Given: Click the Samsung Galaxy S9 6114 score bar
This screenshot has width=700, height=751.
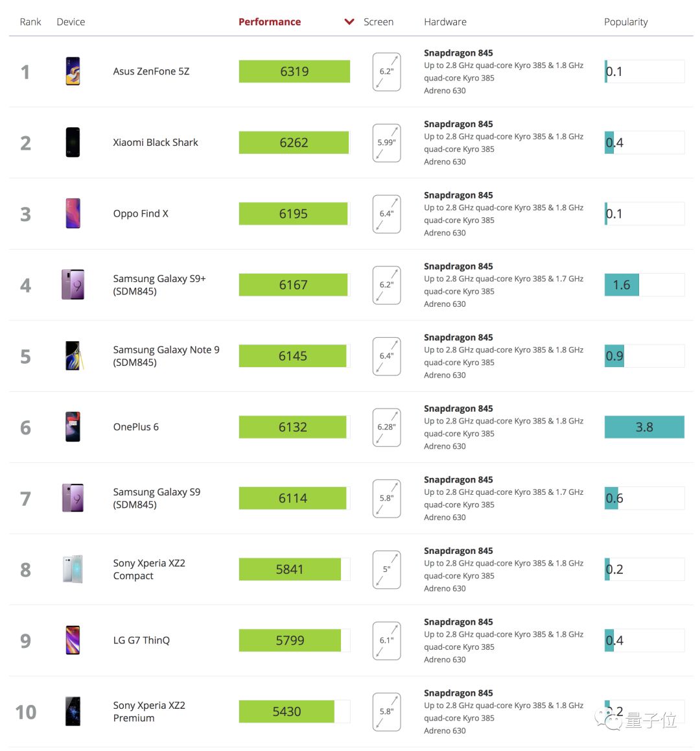Looking at the screenshot, I should click(x=293, y=499).
